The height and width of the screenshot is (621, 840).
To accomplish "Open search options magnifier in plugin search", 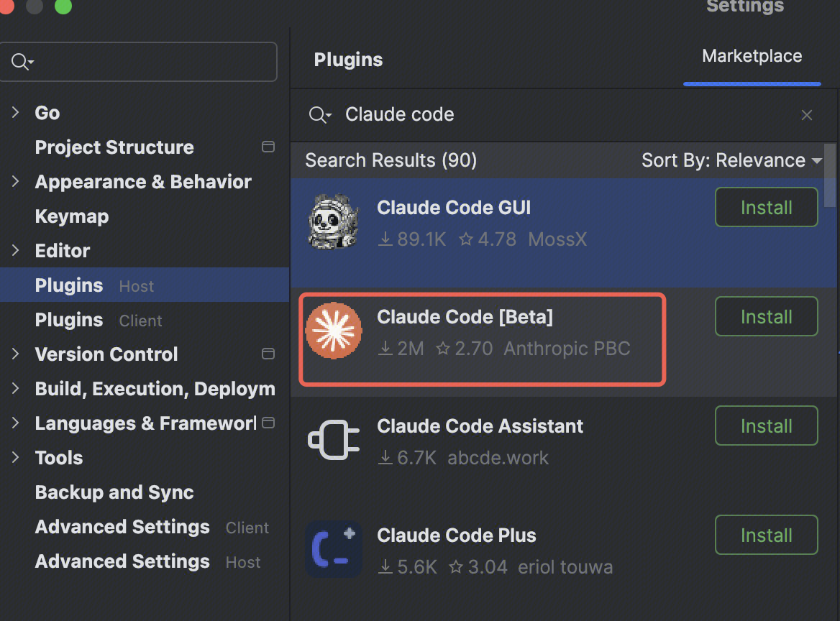I will pos(320,115).
